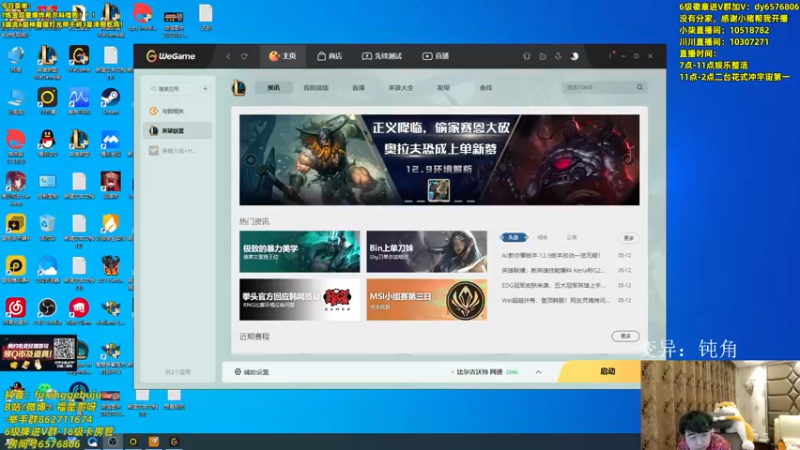The image size is (800, 450).
Task: Select the 综合 news filter
Action: coord(542,237)
